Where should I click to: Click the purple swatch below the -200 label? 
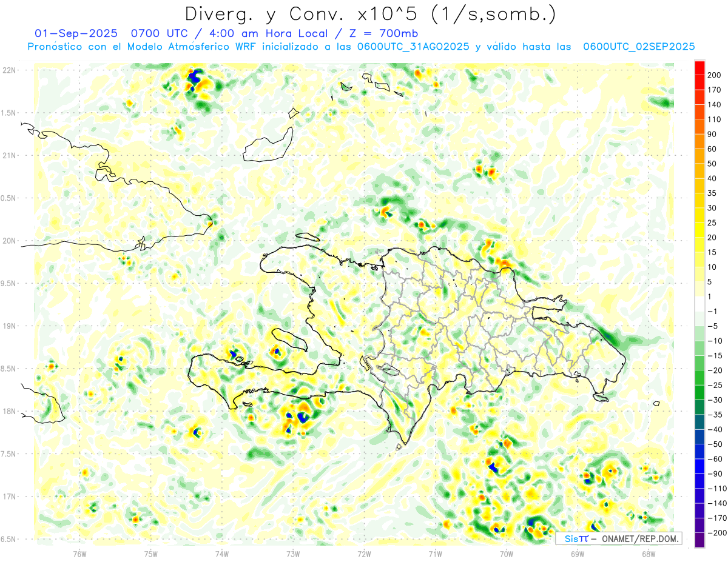point(699,540)
